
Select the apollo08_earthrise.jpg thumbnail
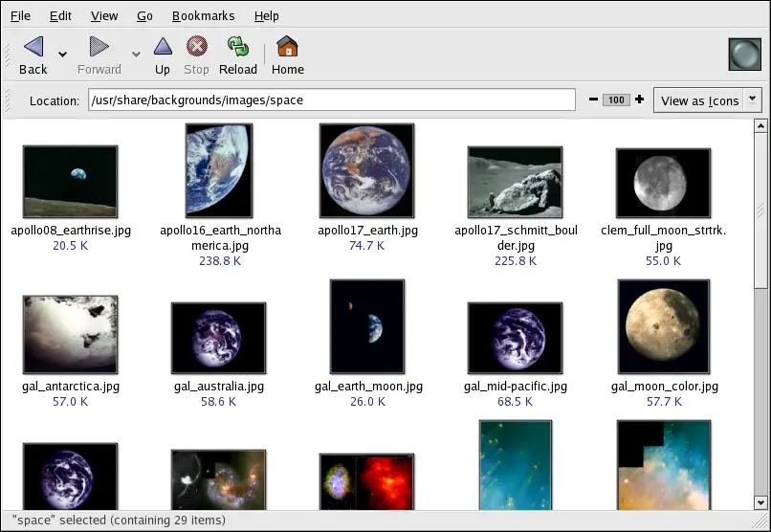70,182
